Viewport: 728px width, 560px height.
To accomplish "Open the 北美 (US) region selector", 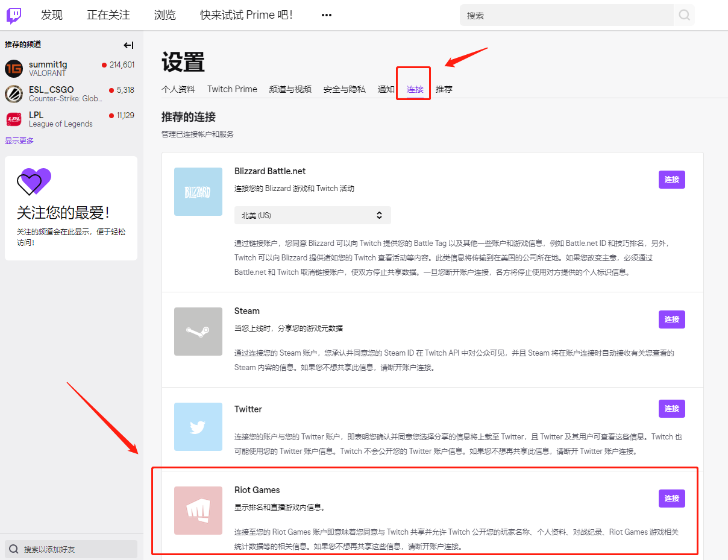I will pyautogui.click(x=312, y=215).
